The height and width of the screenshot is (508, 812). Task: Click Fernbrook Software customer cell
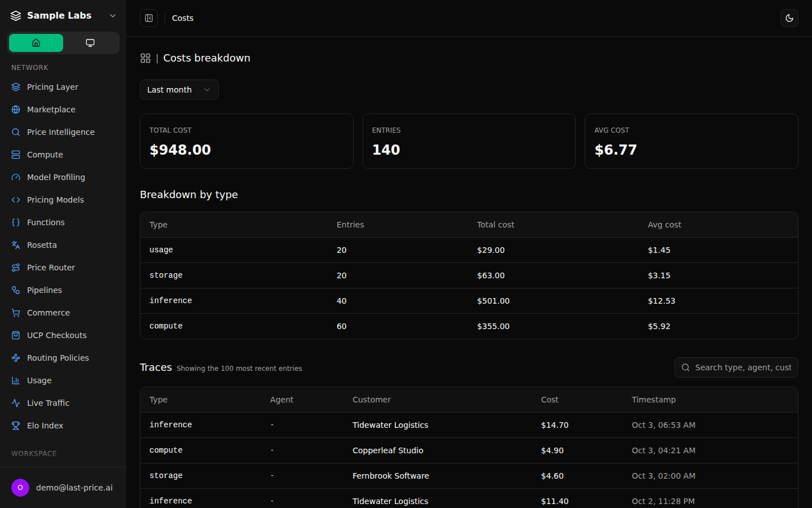click(391, 476)
